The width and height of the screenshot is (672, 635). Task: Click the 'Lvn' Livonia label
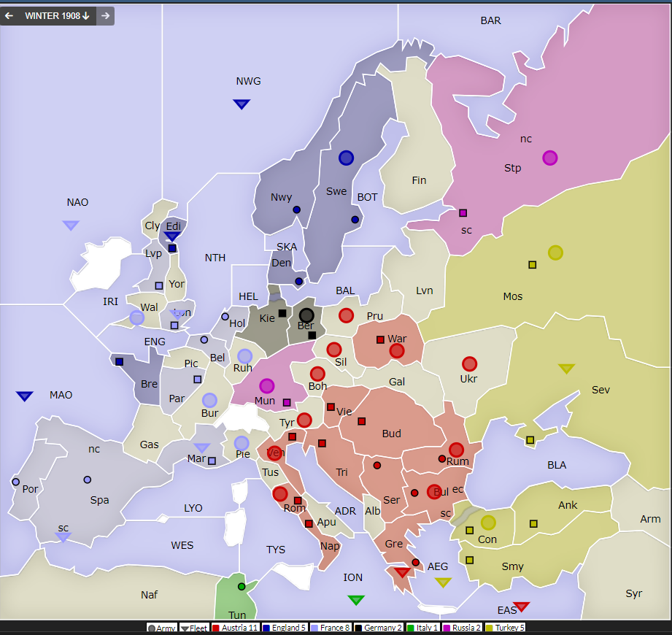[424, 290]
